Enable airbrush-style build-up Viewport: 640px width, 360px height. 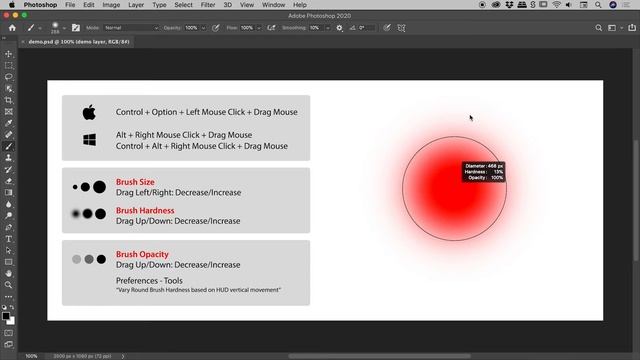coord(271,28)
